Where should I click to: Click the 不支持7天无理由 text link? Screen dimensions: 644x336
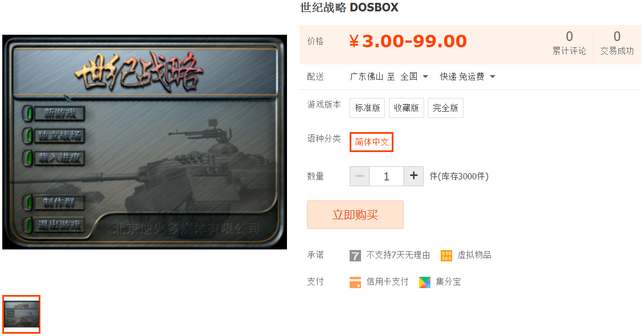pyautogui.click(x=398, y=255)
